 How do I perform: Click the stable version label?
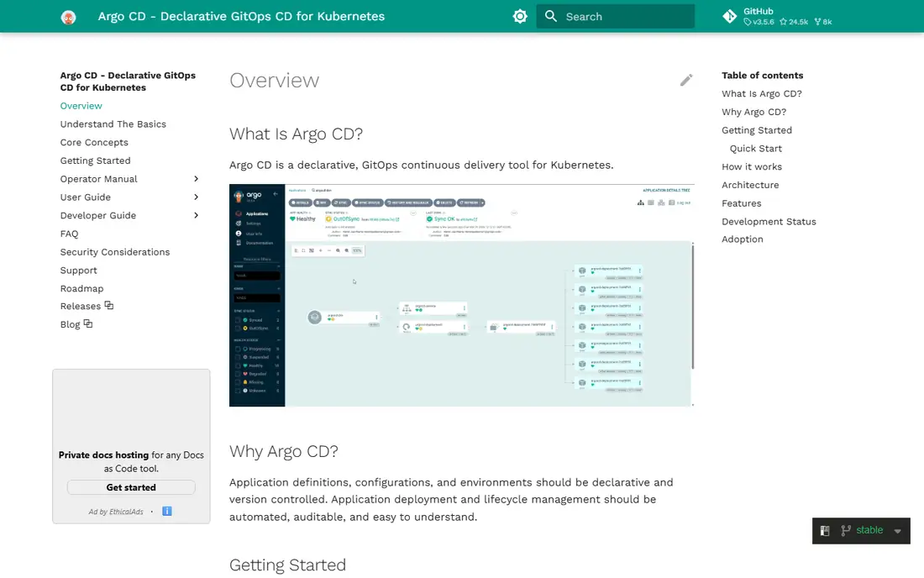point(869,530)
